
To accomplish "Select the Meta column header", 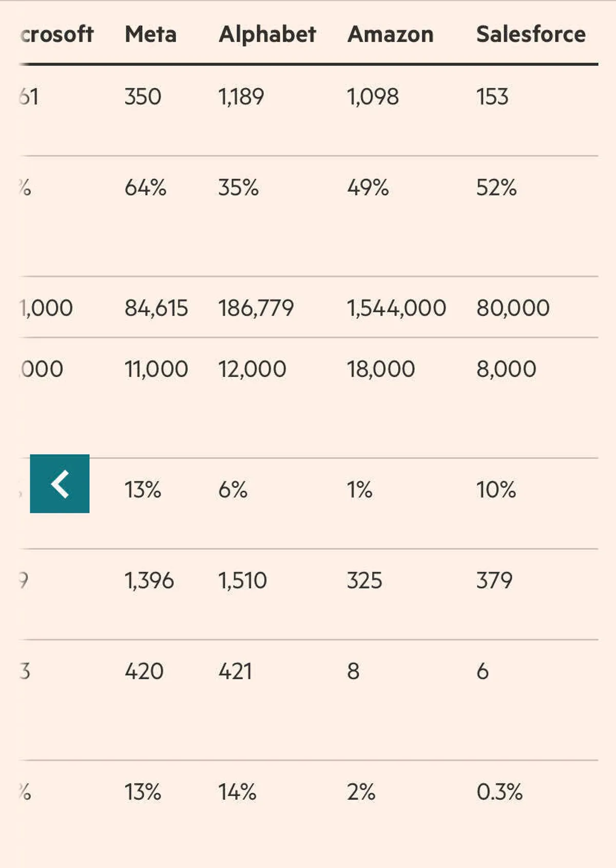I will [x=150, y=34].
